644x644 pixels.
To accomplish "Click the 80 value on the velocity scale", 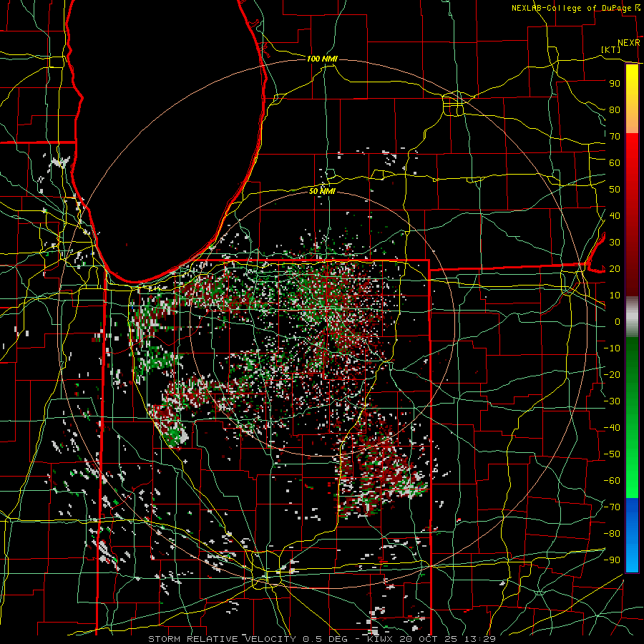I will click(x=615, y=110).
